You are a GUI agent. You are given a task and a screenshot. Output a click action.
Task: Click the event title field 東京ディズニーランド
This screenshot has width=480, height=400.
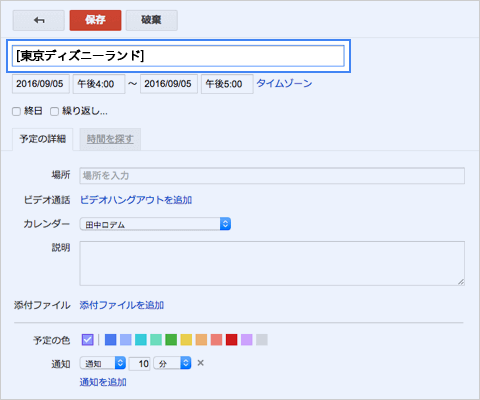coord(178,56)
